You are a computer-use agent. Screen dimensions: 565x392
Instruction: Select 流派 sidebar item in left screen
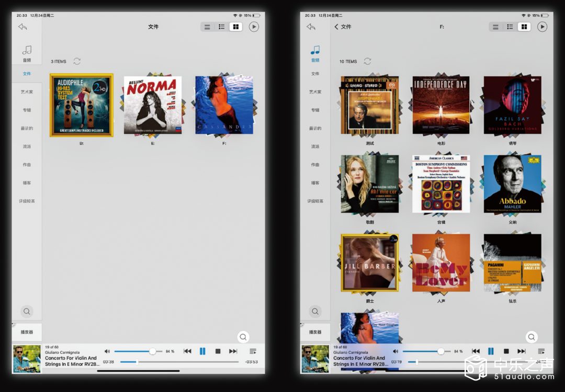point(27,146)
